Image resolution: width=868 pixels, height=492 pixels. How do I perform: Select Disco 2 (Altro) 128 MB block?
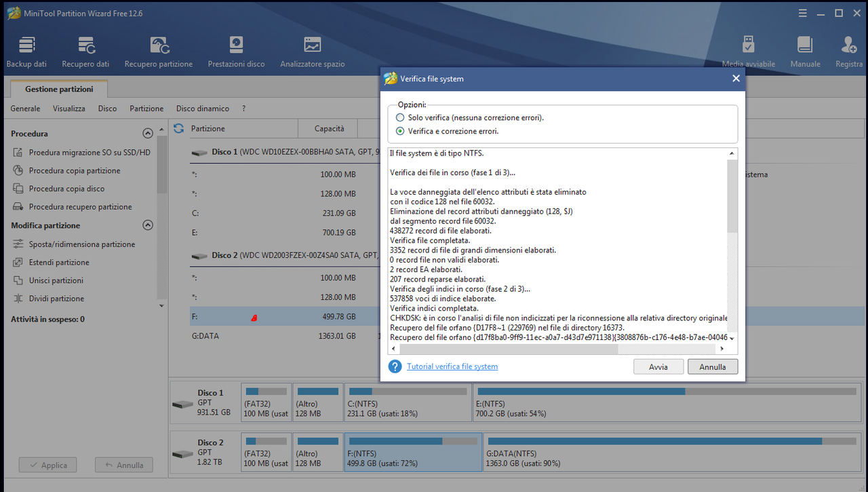(317, 452)
